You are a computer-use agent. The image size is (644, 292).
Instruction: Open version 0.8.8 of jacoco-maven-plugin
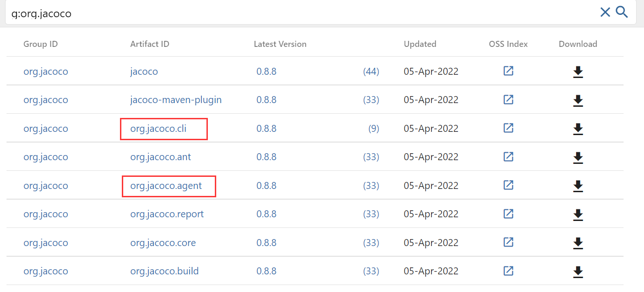(266, 100)
